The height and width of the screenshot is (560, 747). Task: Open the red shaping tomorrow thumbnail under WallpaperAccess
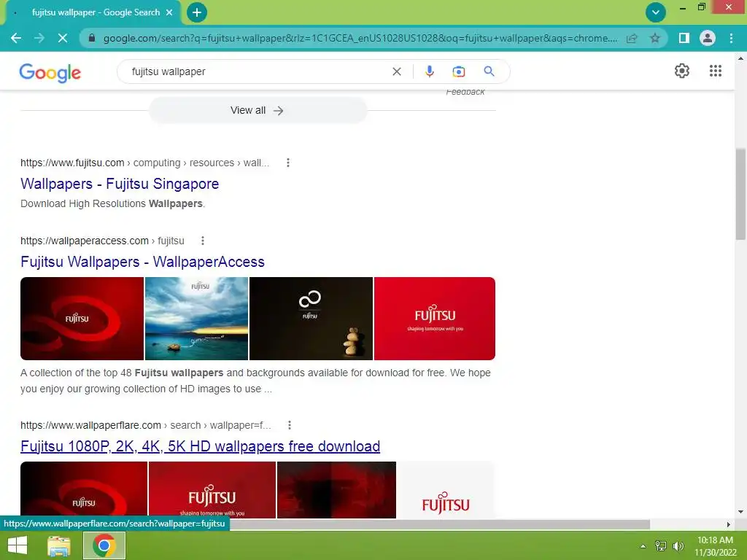point(435,319)
